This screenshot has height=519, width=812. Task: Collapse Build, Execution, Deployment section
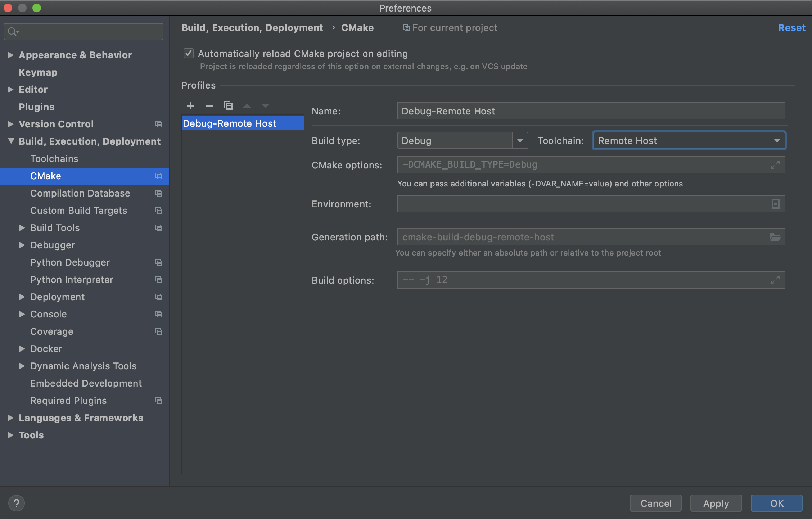tap(11, 141)
